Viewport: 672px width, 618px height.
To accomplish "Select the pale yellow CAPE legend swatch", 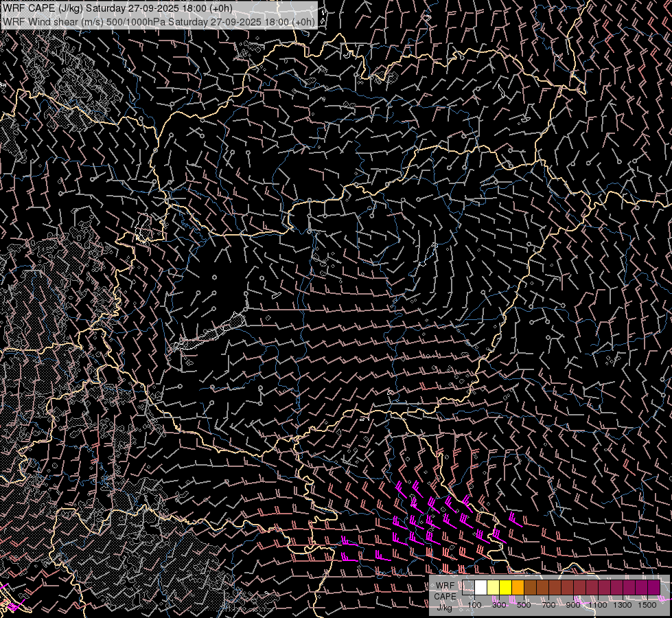I will (x=494, y=588).
